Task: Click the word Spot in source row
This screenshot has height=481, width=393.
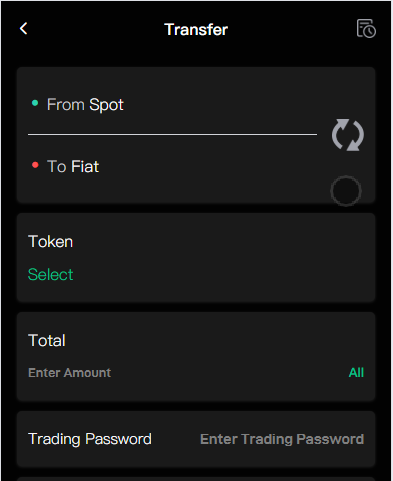Action: (x=107, y=105)
